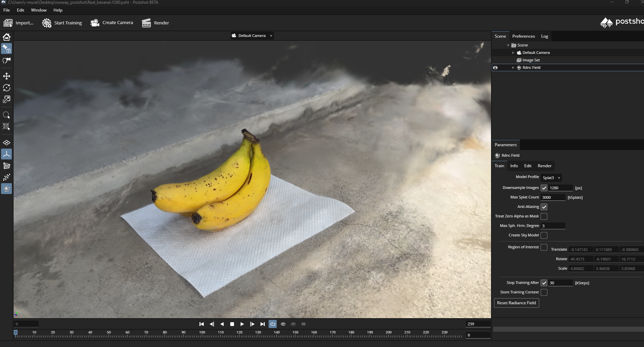
Task: Click the Reset Radiance Field button
Action: 516,303
